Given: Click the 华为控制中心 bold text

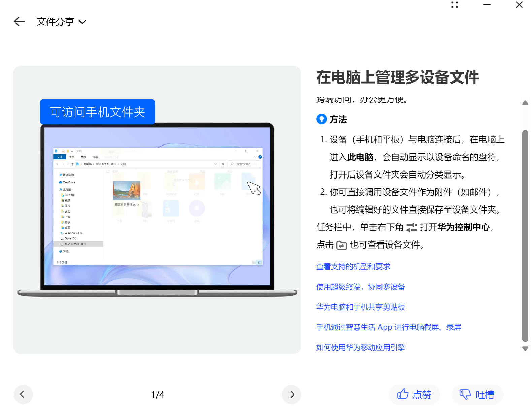Looking at the screenshot, I should pyautogui.click(x=463, y=227).
